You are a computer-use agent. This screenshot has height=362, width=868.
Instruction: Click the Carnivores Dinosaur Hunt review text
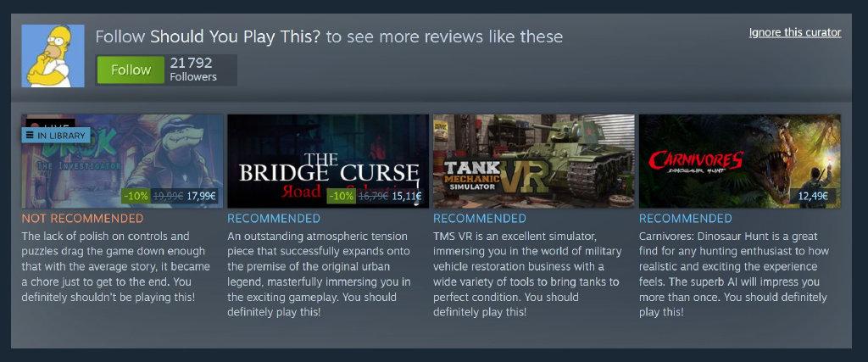point(734,274)
